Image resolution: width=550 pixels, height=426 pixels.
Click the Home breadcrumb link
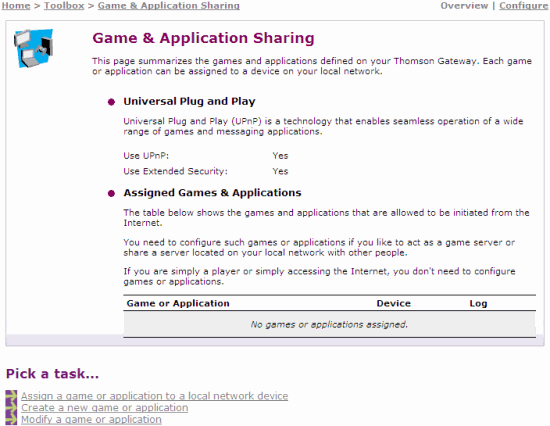coord(16,6)
